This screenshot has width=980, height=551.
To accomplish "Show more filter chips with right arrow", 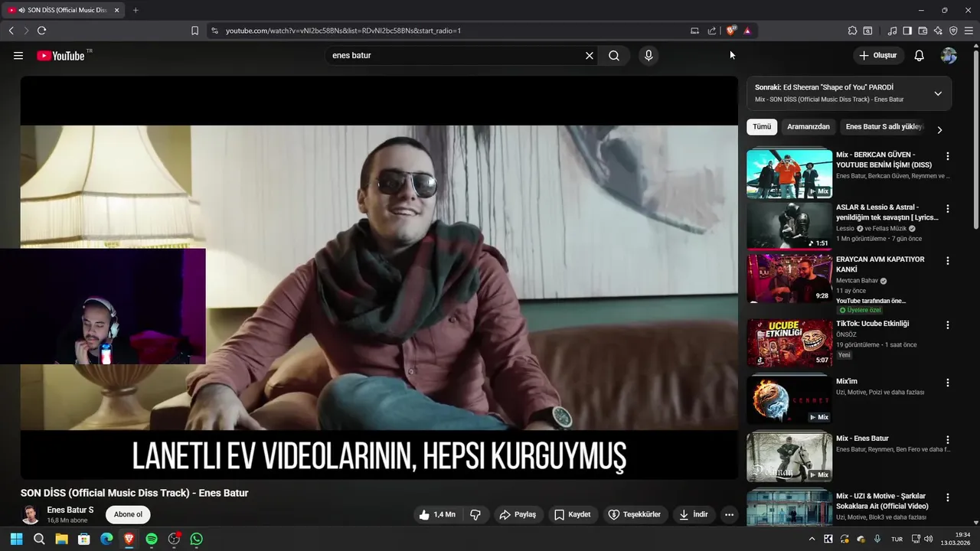I will coord(939,130).
